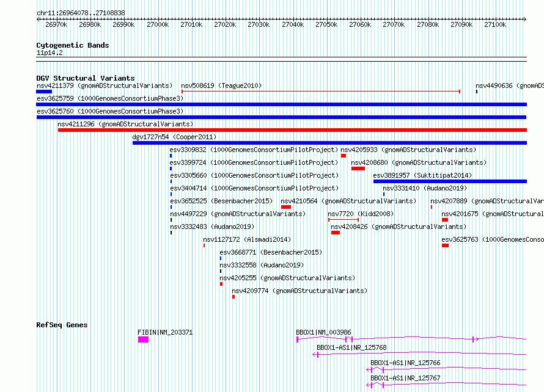Click the red nsv7720 interval line
Viewport: 544px width, 392px height.
(344, 220)
